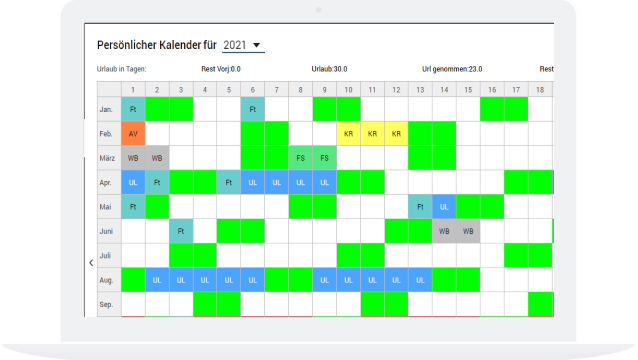The height and width of the screenshot is (360, 638).
Task: Click the WB cell on März day 1
Action: click(x=133, y=158)
